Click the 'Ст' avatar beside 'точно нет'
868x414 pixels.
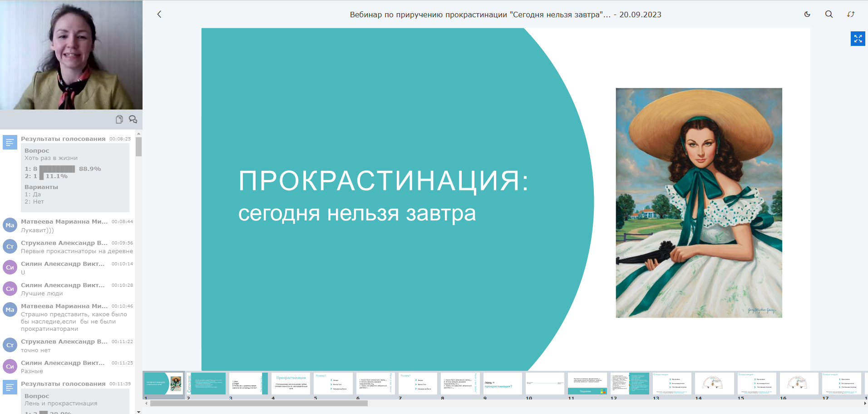click(x=10, y=345)
